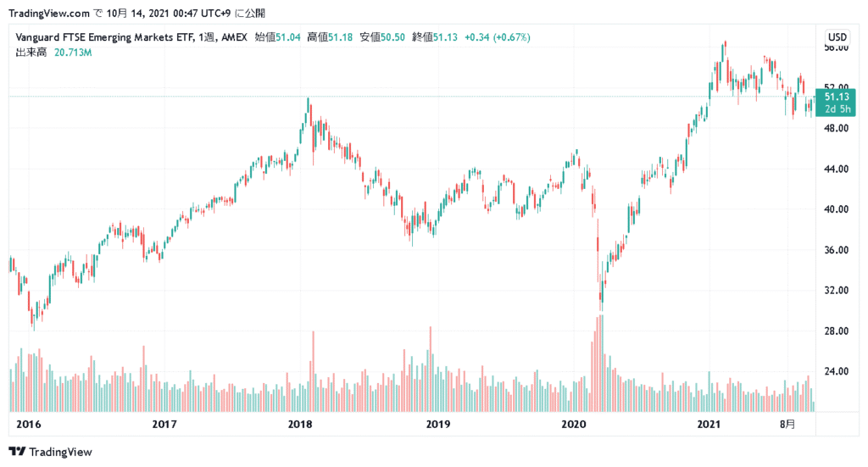Click the 28.00 level on the price scale
Image resolution: width=868 pixels, height=467 pixels.
point(837,331)
